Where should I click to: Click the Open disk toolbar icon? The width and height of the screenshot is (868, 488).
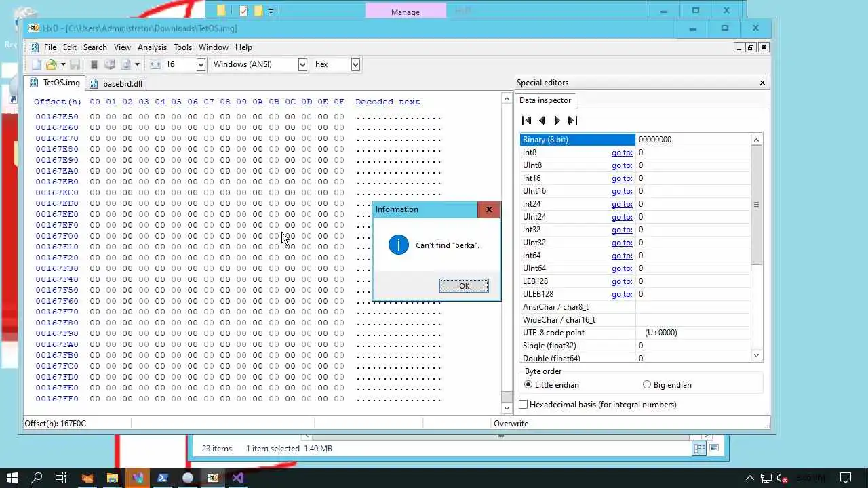[110, 64]
